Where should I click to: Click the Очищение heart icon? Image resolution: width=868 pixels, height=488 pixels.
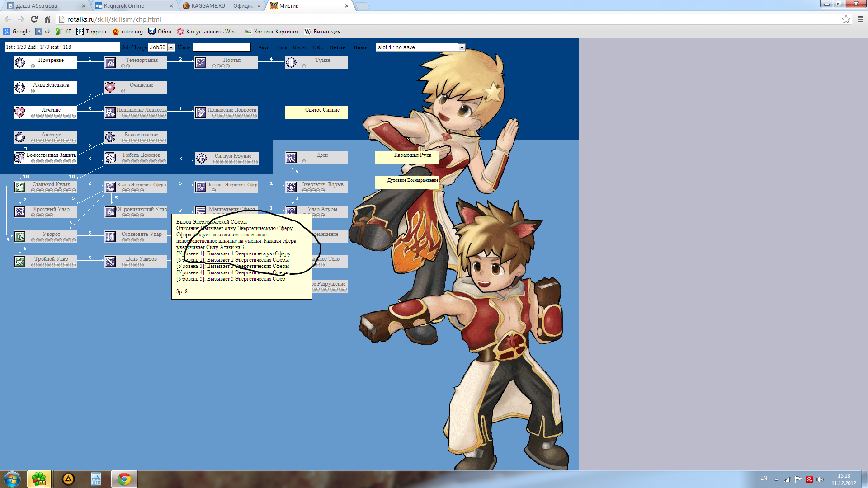point(110,87)
